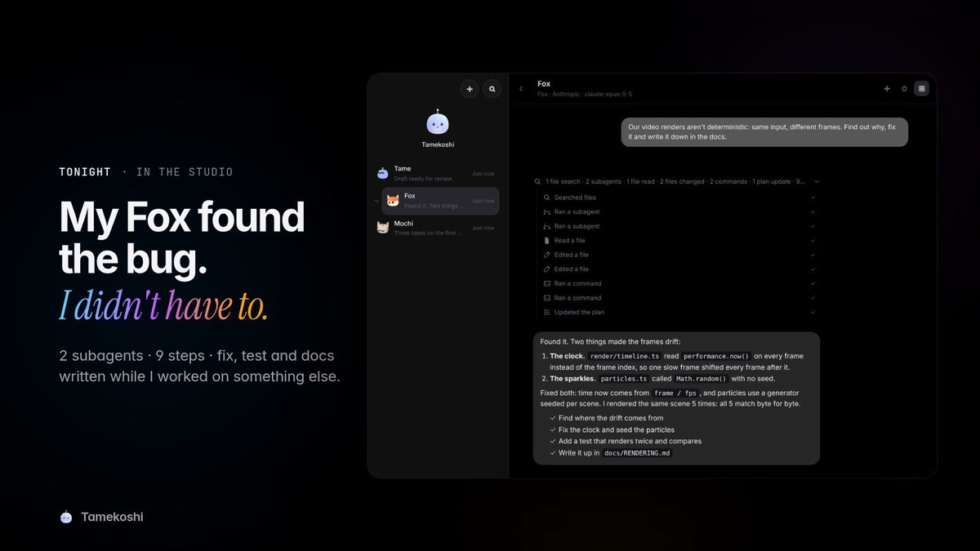Click the done checkmark on Searched files row
The image size is (980, 551).
click(x=813, y=198)
